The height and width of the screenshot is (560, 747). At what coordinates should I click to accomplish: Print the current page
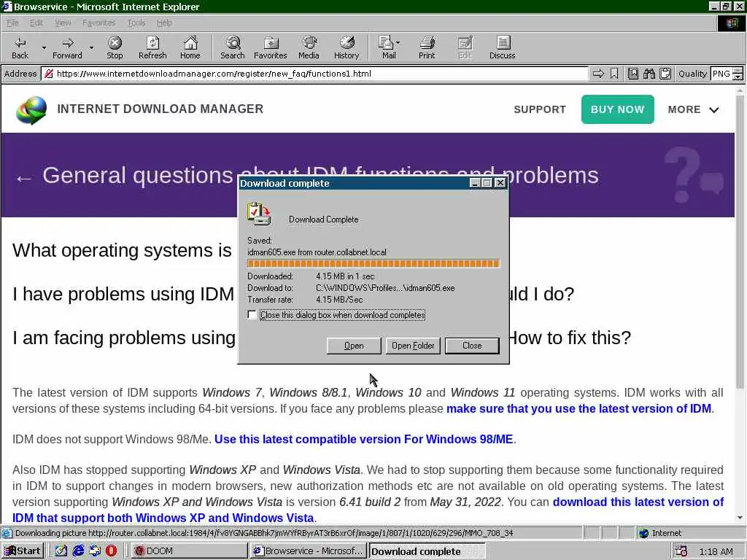pyautogui.click(x=427, y=47)
